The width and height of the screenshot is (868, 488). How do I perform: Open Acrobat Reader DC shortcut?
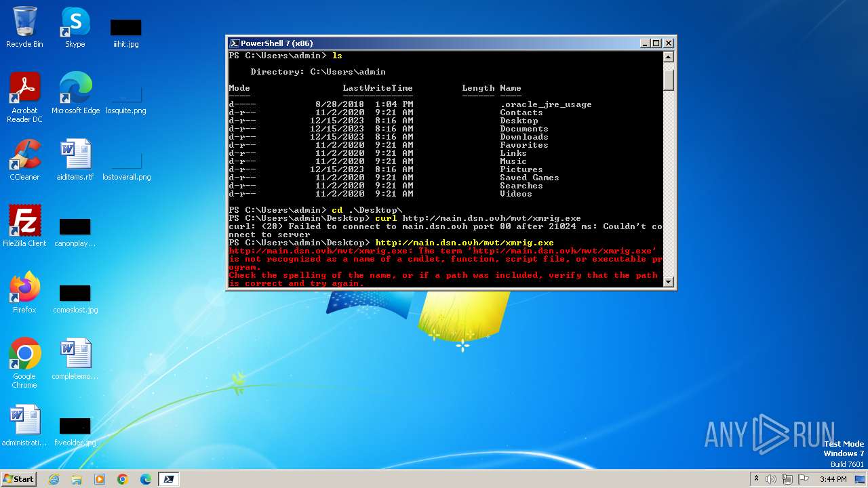click(24, 98)
